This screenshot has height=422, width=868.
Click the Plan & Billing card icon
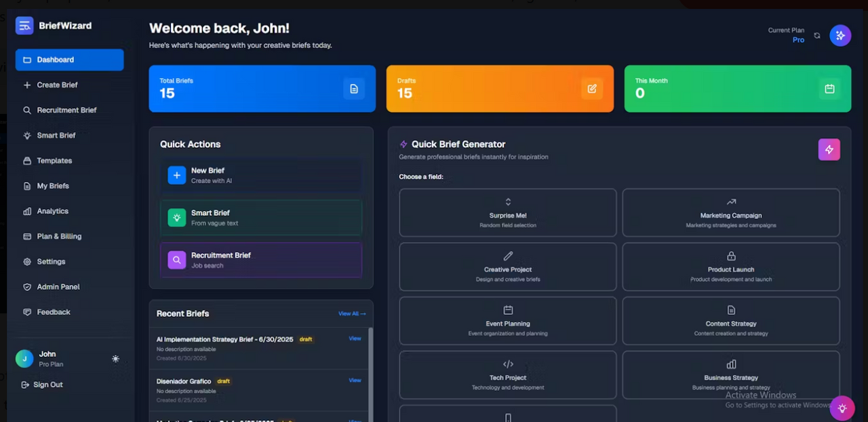click(x=27, y=236)
